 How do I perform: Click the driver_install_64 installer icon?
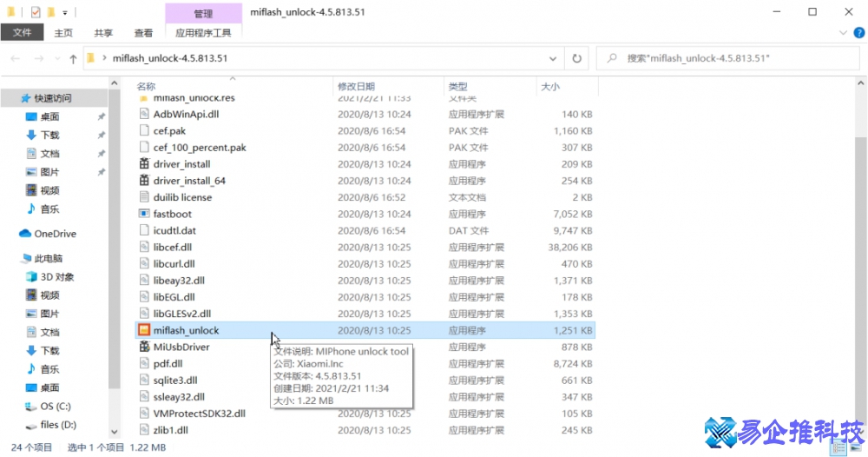[144, 181]
